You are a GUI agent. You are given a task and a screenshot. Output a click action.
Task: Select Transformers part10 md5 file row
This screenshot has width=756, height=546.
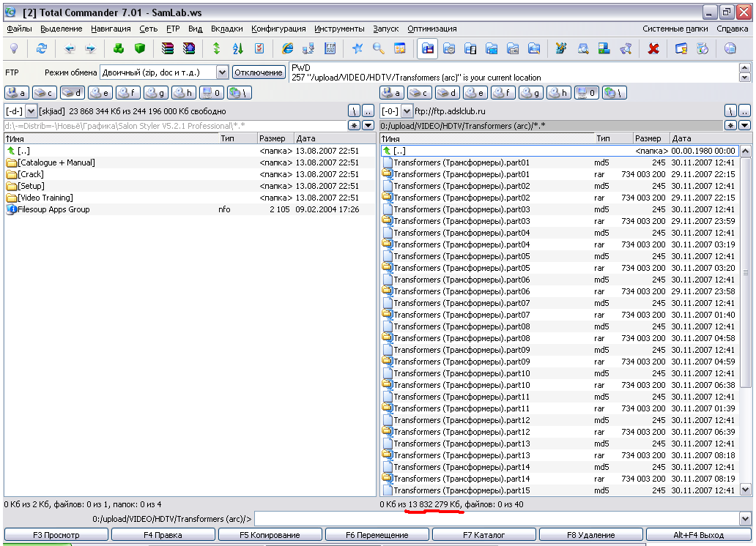coord(559,373)
